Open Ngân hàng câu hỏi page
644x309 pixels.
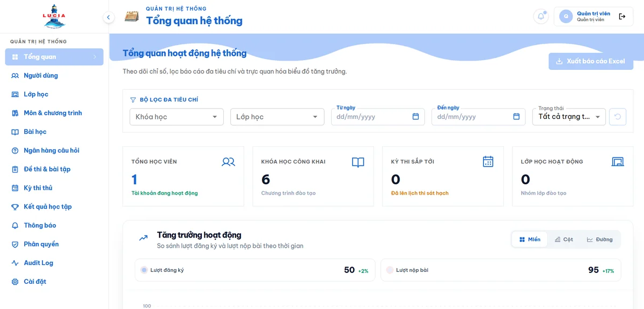click(x=54, y=150)
